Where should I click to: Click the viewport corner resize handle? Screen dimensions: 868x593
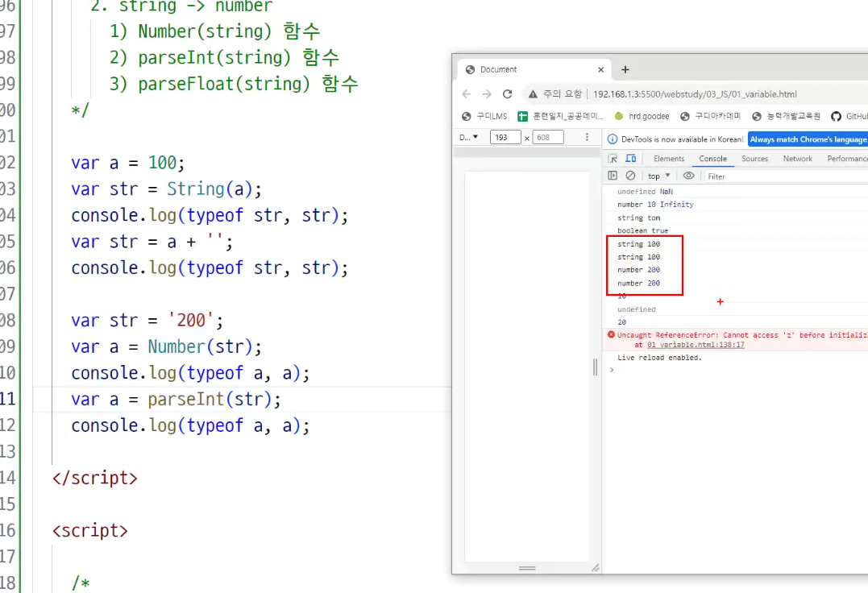click(x=595, y=567)
